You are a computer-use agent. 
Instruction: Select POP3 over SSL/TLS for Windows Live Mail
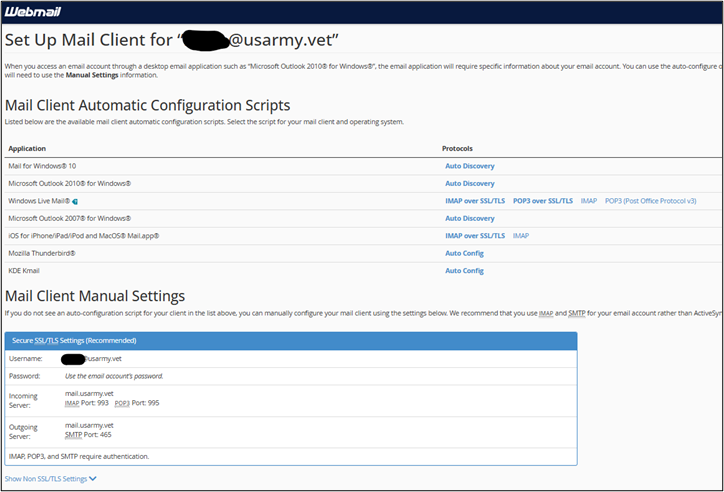(x=542, y=201)
